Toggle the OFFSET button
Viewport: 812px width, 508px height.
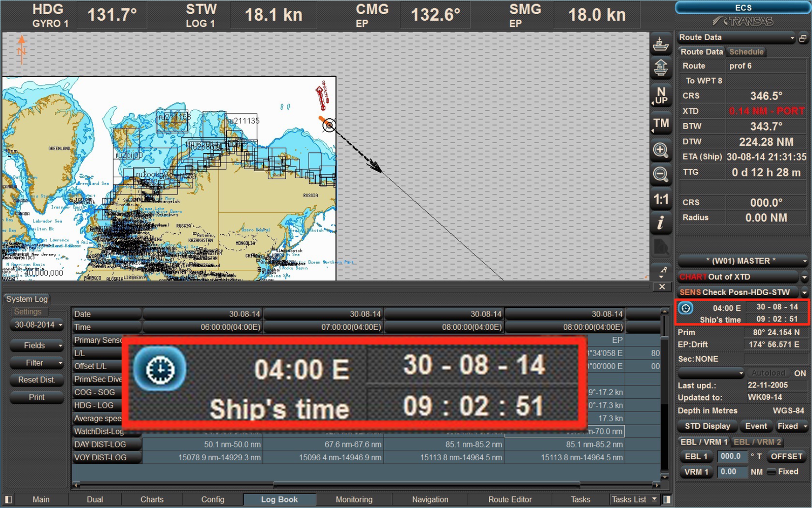(786, 456)
